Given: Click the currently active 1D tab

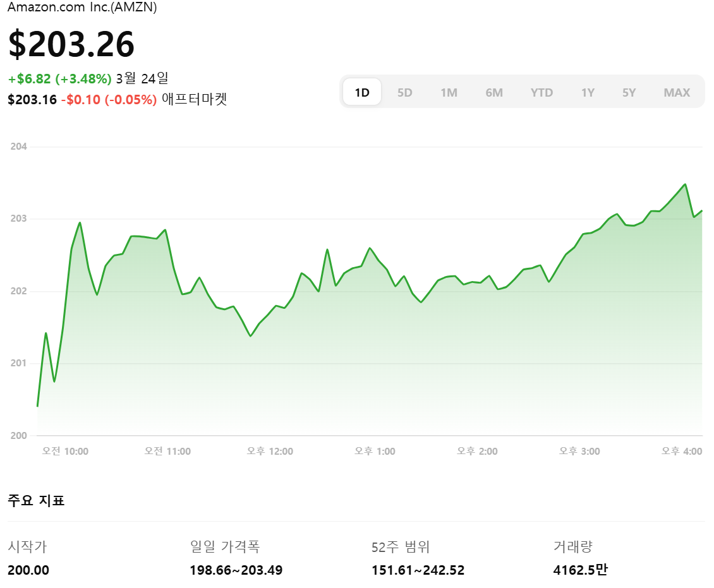Looking at the screenshot, I should [361, 91].
